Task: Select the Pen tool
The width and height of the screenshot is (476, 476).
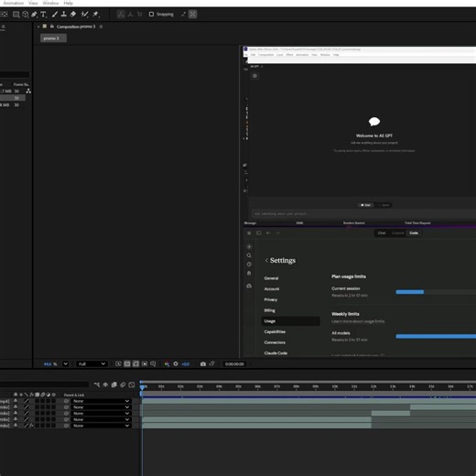Action: (x=34, y=15)
